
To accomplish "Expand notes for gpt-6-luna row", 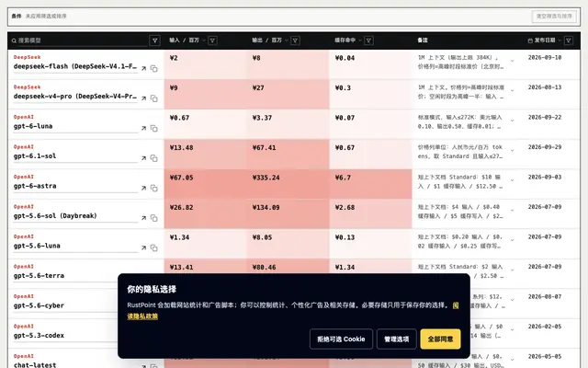I will tap(513, 121).
